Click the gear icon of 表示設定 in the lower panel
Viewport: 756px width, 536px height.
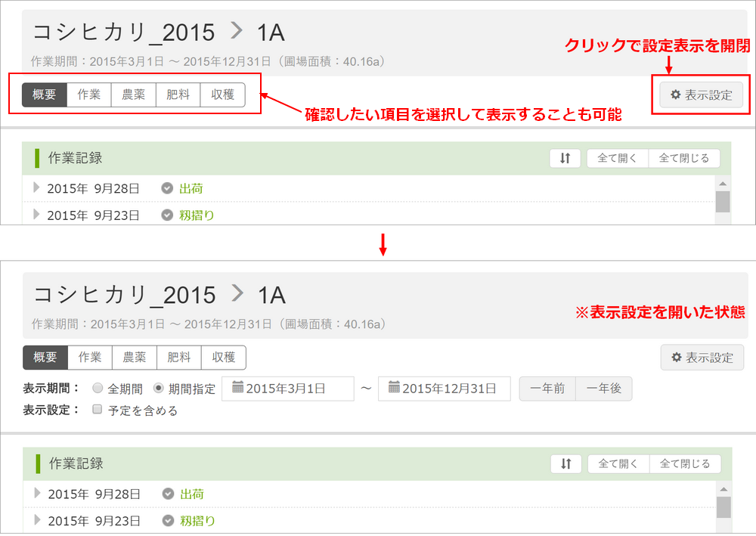click(x=676, y=358)
